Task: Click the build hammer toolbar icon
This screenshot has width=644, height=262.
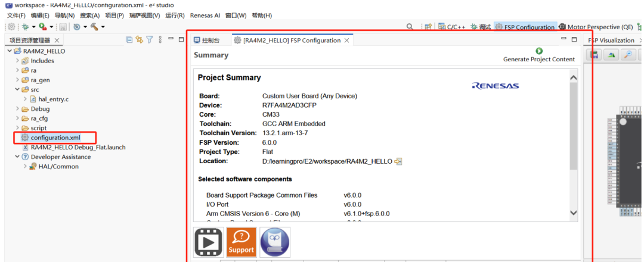Action: point(94,27)
